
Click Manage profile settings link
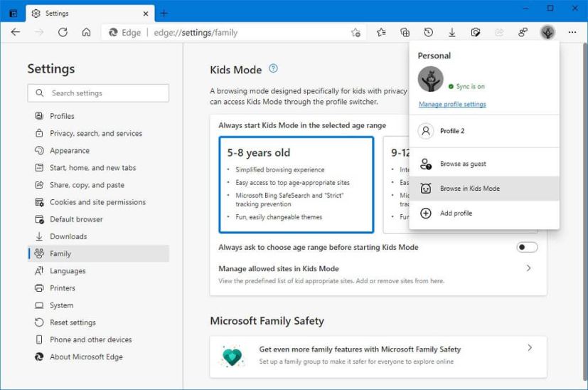tap(452, 104)
